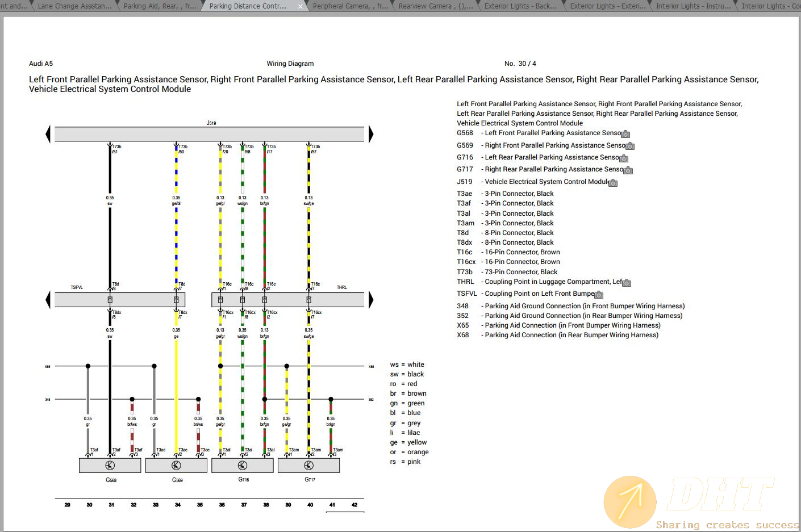Click the 'ge = yellow' color code
The image size is (801, 532).
[x=408, y=442]
